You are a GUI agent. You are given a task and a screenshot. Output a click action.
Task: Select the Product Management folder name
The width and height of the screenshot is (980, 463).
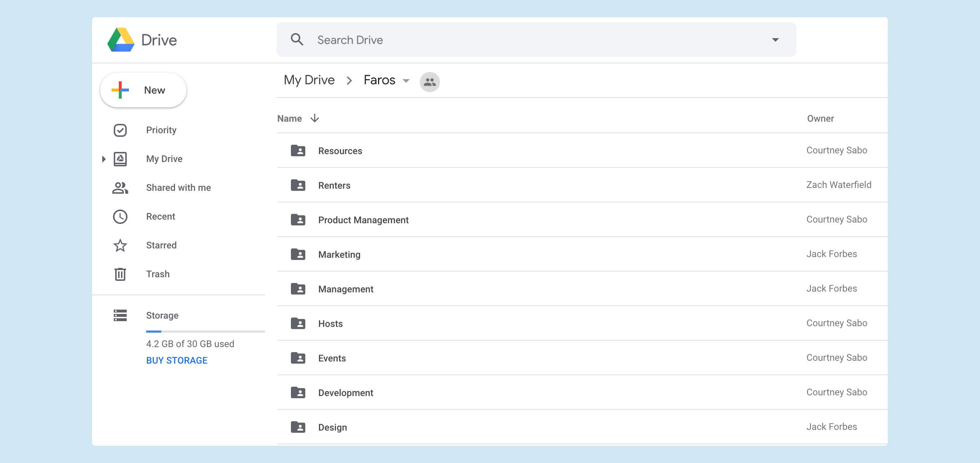(363, 220)
